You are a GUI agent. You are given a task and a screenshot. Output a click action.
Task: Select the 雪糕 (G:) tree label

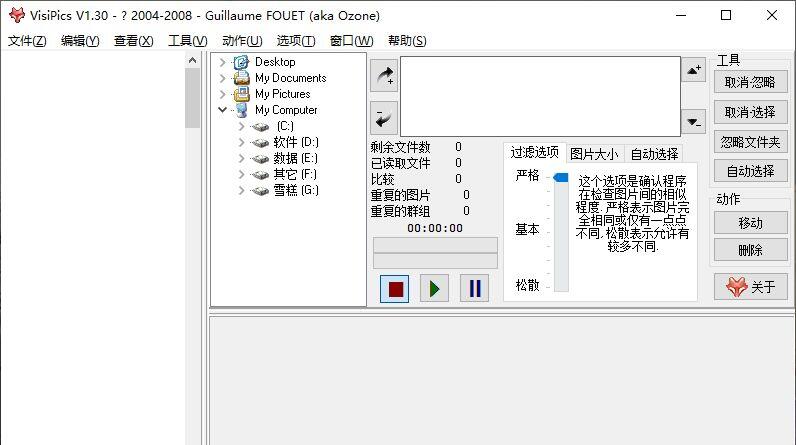pos(296,190)
